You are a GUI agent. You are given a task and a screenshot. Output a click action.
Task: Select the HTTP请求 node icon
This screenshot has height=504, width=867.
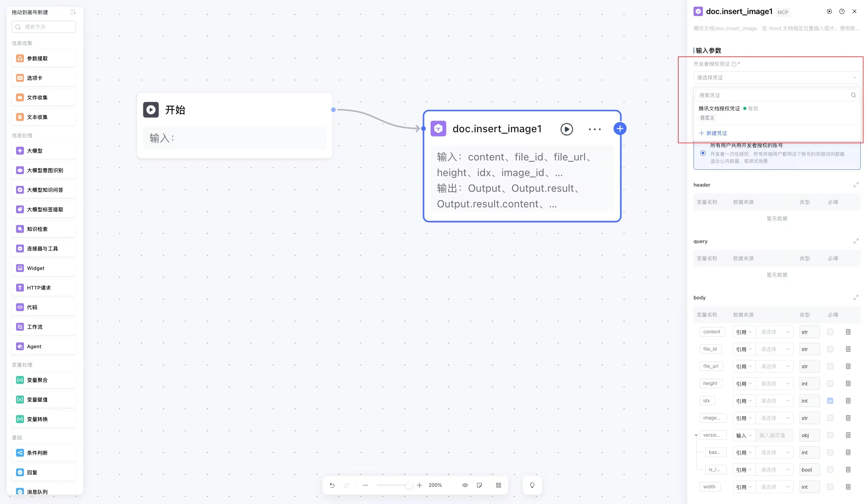coord(20,288)
